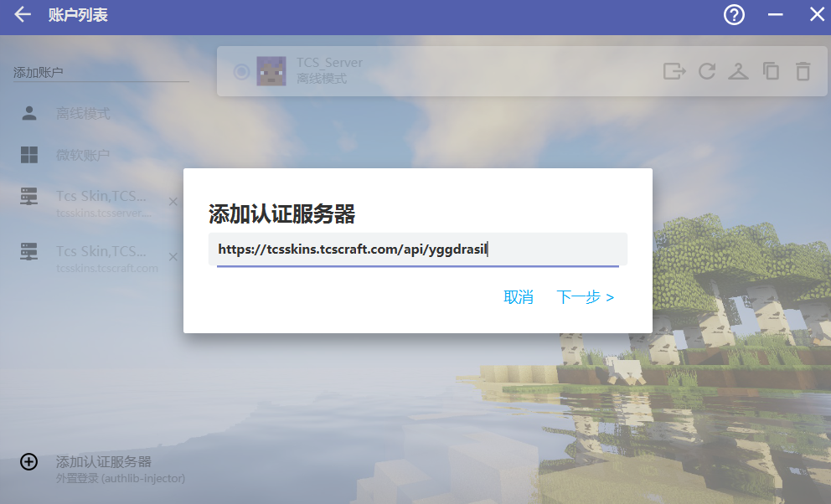831x504 pixels.
Task: Select the TCS_Server account radio button
Action: [241, 72]
